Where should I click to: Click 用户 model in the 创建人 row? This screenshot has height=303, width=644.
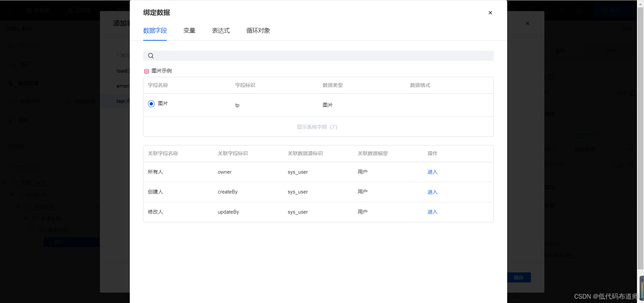coord(363,192)
